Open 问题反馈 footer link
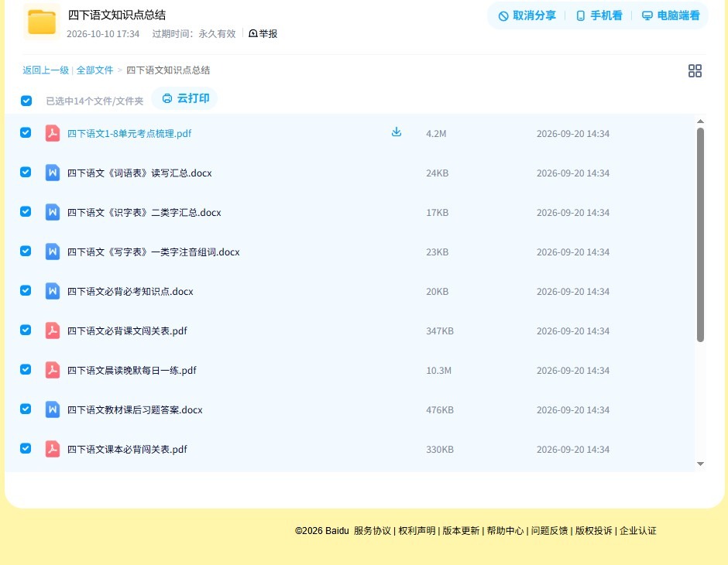 pos(549,531)
